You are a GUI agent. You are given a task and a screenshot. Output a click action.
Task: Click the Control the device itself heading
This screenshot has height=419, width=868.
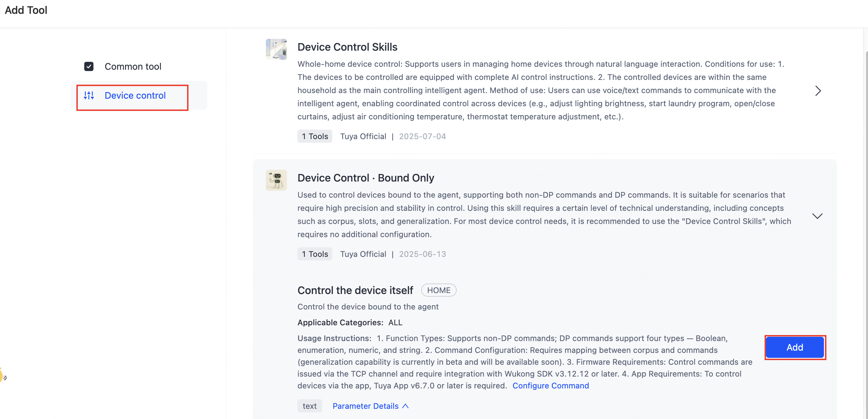click(355, 290)
